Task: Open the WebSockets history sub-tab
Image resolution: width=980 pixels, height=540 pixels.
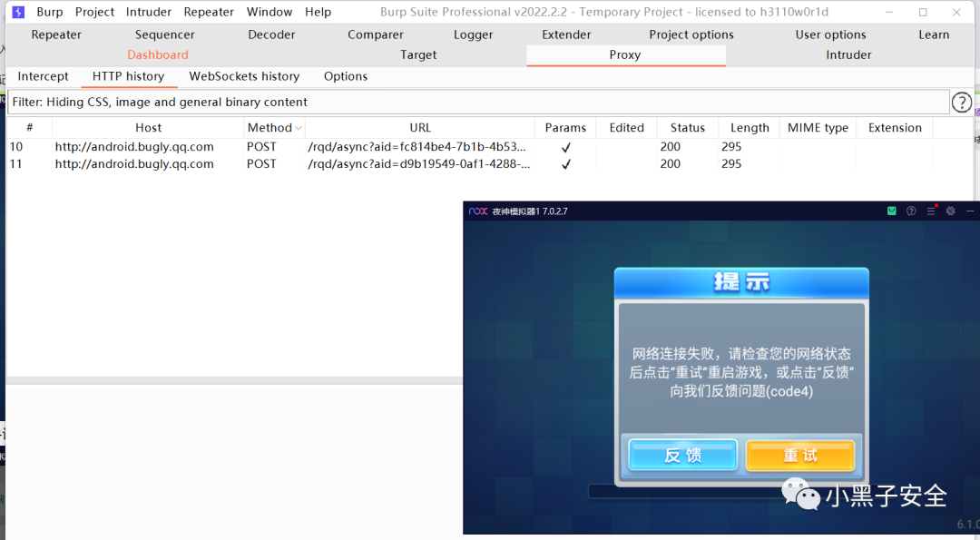Action: (244, 76)
